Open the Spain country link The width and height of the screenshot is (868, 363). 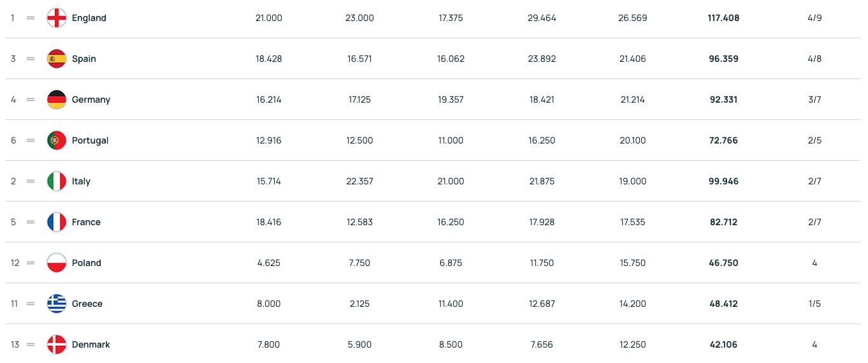tap(83, 59)
